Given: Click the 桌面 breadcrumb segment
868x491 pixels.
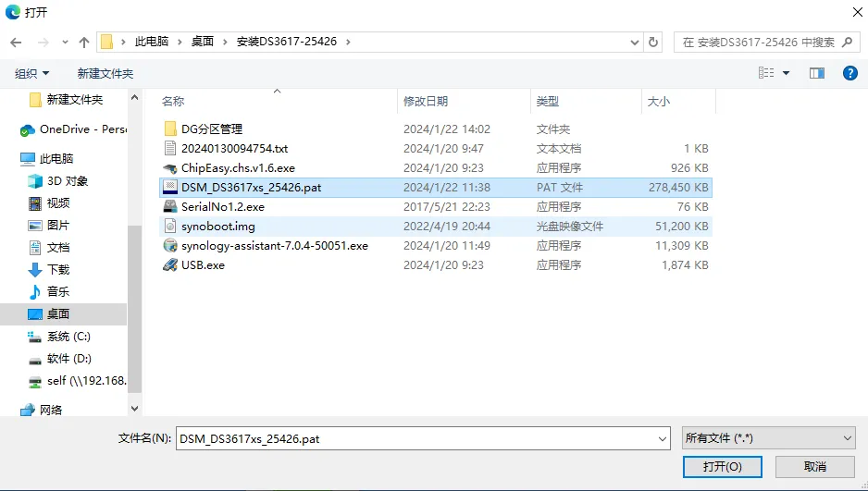Looking at the screenshot, I should tap(203, 42).
